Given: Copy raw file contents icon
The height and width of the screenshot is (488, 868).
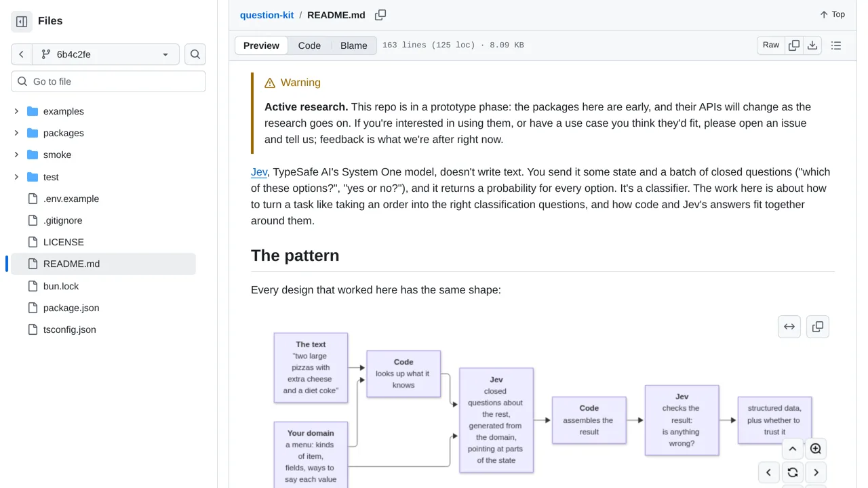Looking at the screenshot, I should click(794, 45).
